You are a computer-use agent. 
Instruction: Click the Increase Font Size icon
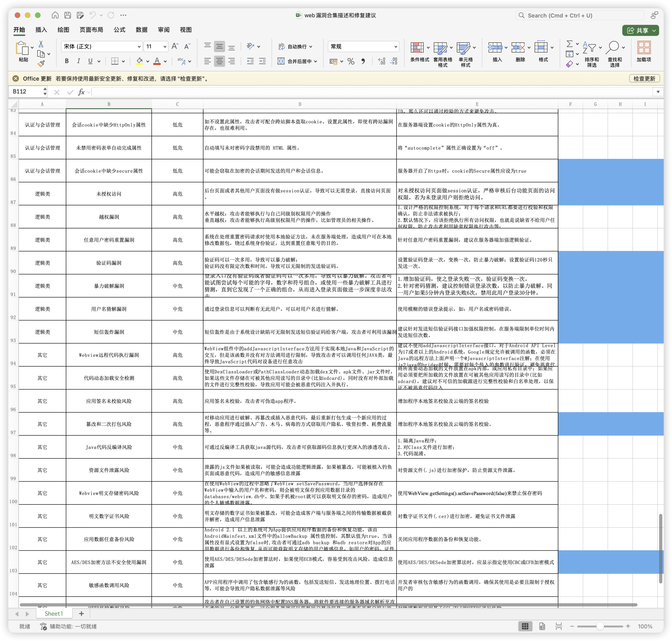tap(175, 46)
